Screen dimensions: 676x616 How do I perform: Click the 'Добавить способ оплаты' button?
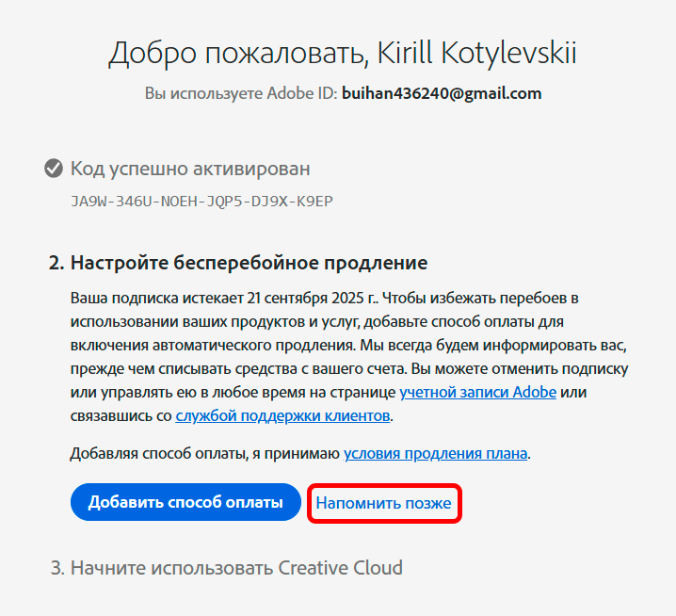click(x=185, y=502)
